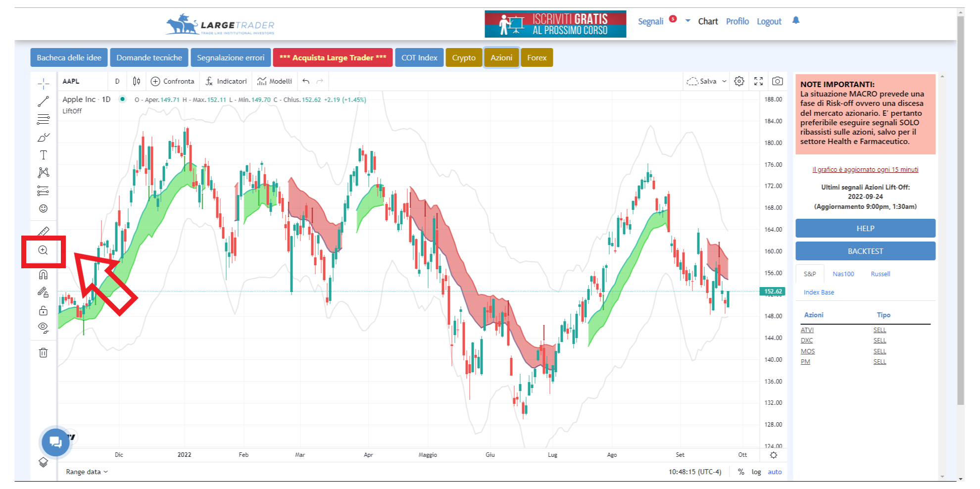Select the brush drawing tool

point(44,137)
